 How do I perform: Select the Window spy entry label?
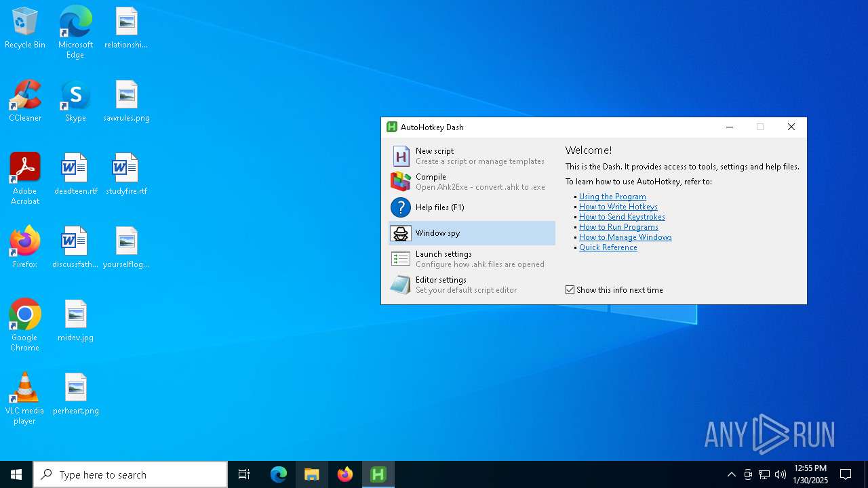tap(437, 233)
